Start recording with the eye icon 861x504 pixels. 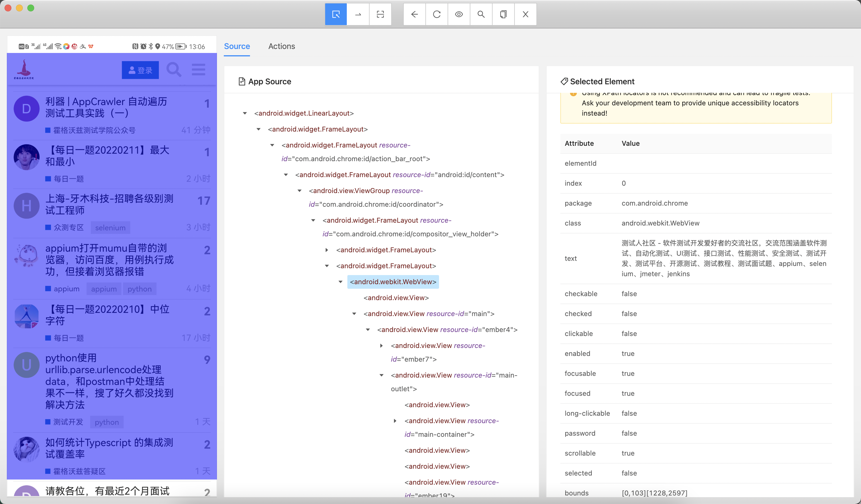pos(458,14)
